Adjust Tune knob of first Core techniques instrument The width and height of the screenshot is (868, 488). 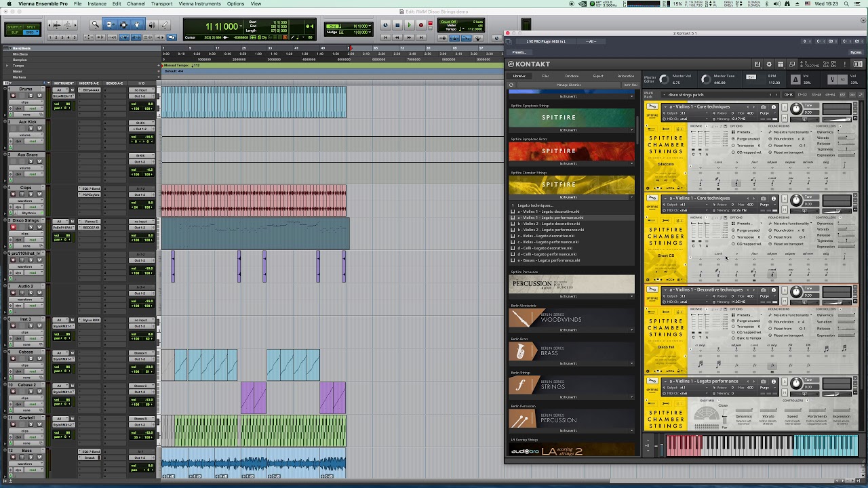tap(796, 108)
